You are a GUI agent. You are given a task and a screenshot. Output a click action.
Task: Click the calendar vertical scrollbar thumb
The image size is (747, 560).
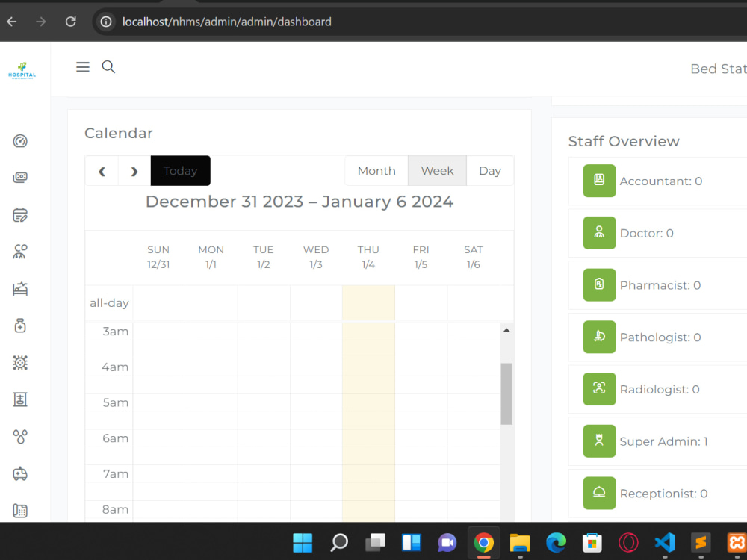pyautogui.click(x=506, y=393)
